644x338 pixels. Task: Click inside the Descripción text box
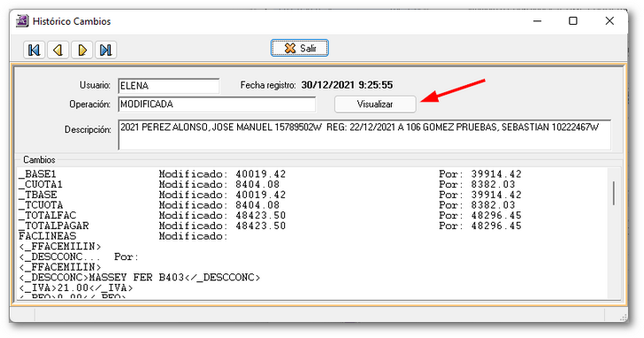(x=364, y=134)
